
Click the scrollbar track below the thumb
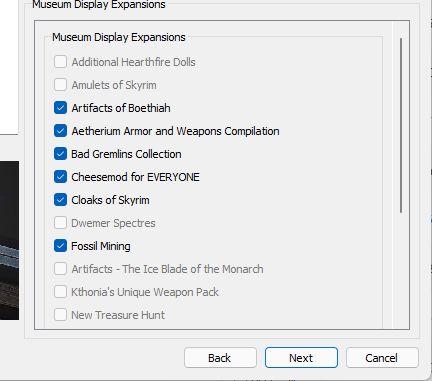pyautogui.click(x=401, y=270)
